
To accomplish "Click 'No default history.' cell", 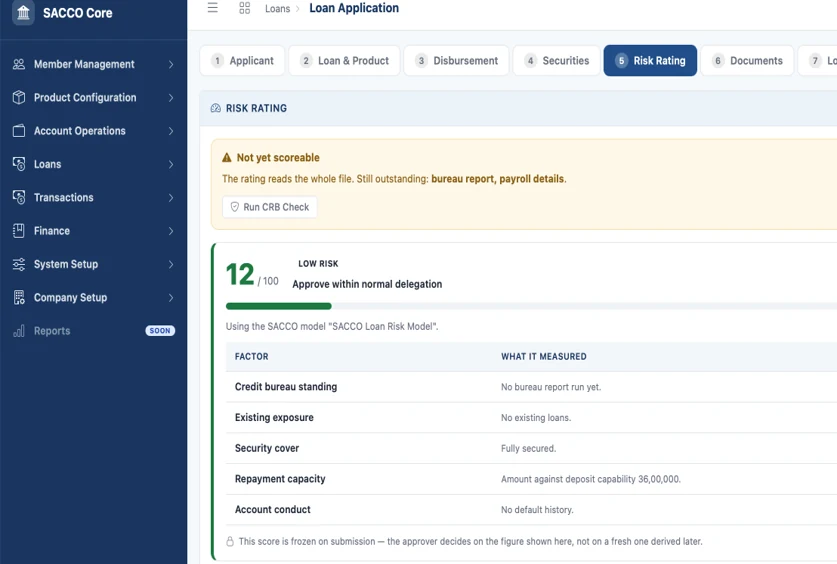I will click(537, 510).
